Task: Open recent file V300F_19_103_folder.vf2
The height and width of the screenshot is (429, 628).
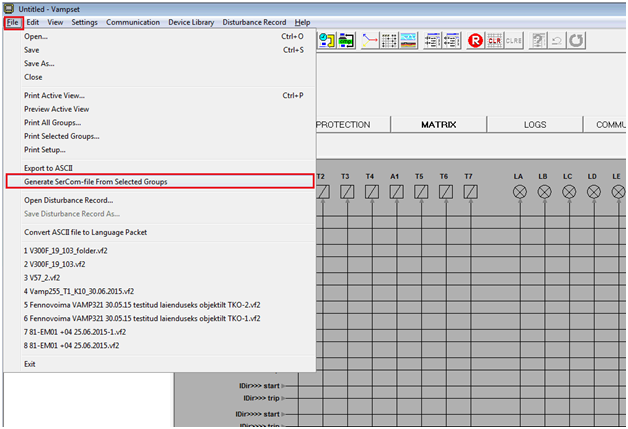Action: (x=160, y=251)
